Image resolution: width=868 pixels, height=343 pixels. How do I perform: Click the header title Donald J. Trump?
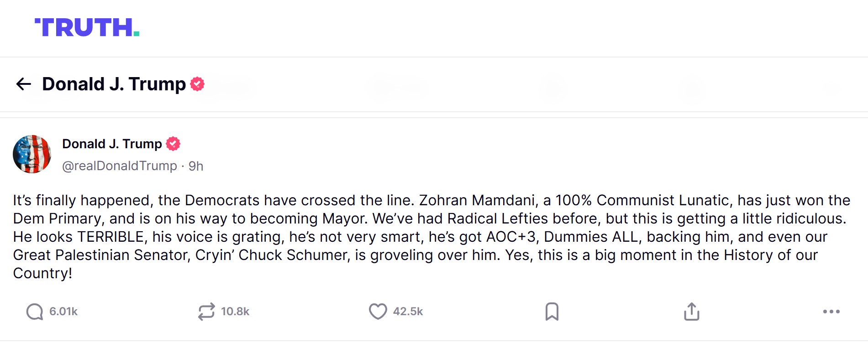[x=114, y=84]
